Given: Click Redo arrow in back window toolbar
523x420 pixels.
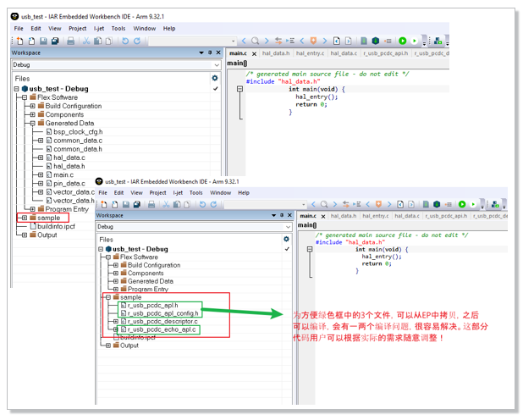Looking at the screenshot, I should 137,41.
